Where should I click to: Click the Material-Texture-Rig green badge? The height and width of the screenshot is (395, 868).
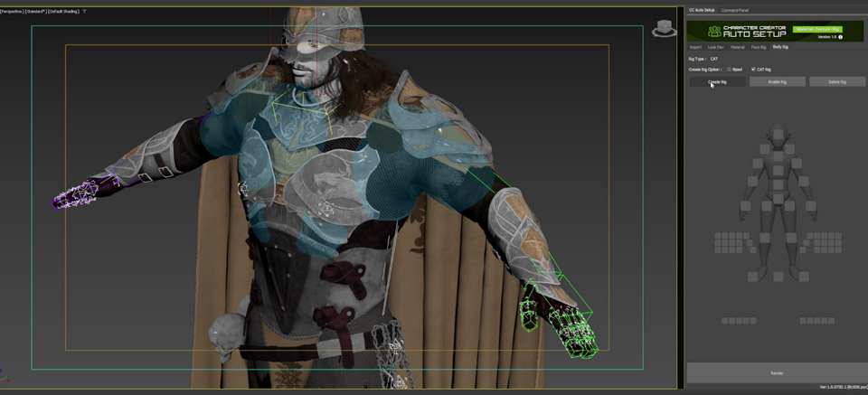click(818, 29)
